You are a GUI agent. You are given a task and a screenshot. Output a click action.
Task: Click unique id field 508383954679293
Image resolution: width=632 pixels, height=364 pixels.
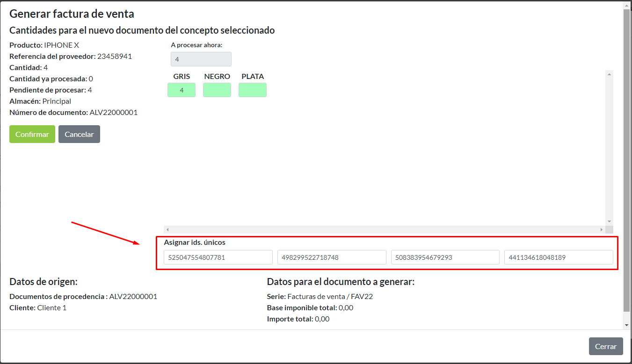click(x=445, y=257)
